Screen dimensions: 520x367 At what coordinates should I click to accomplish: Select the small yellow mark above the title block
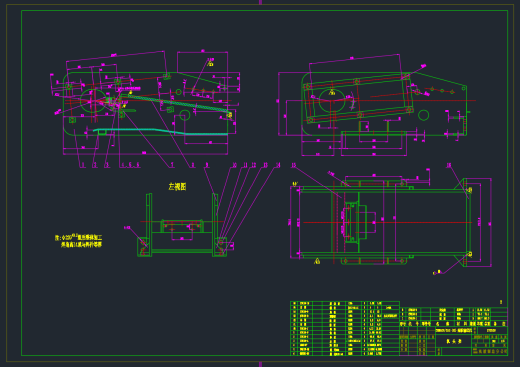[x=501, y=302]
